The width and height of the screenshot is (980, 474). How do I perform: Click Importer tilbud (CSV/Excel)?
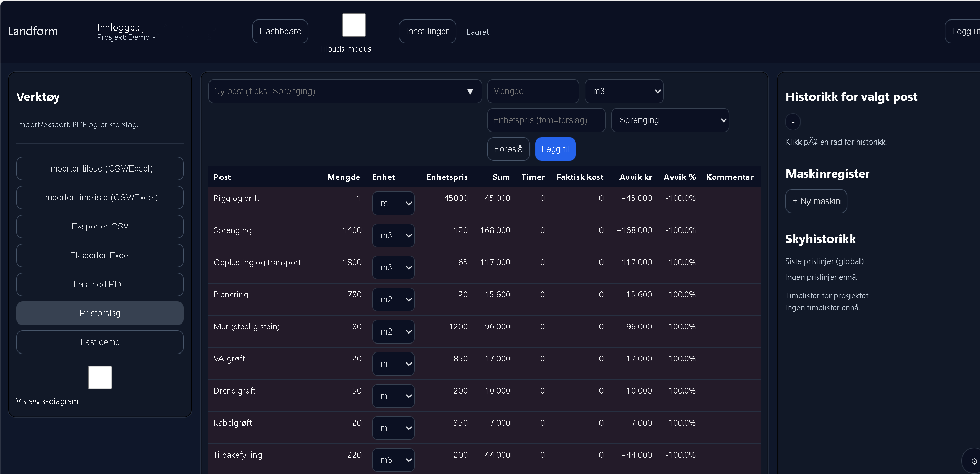click(x=100, y=169)
